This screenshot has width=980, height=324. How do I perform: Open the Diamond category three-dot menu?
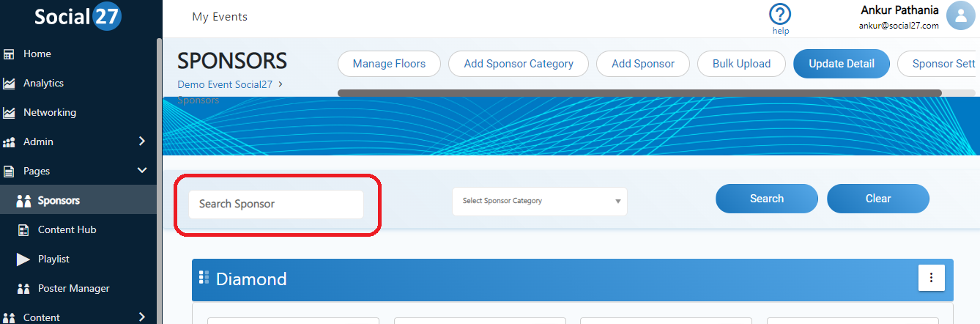pyautogui.click(x=932, y=278)
